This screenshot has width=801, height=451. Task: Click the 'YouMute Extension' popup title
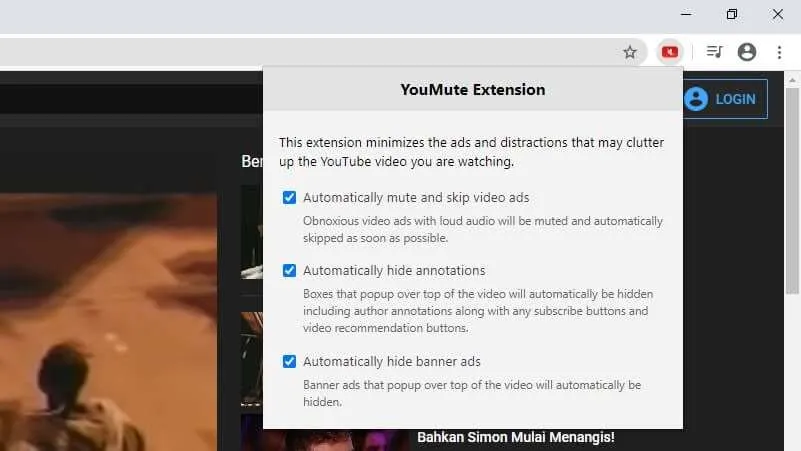[473, 90]
